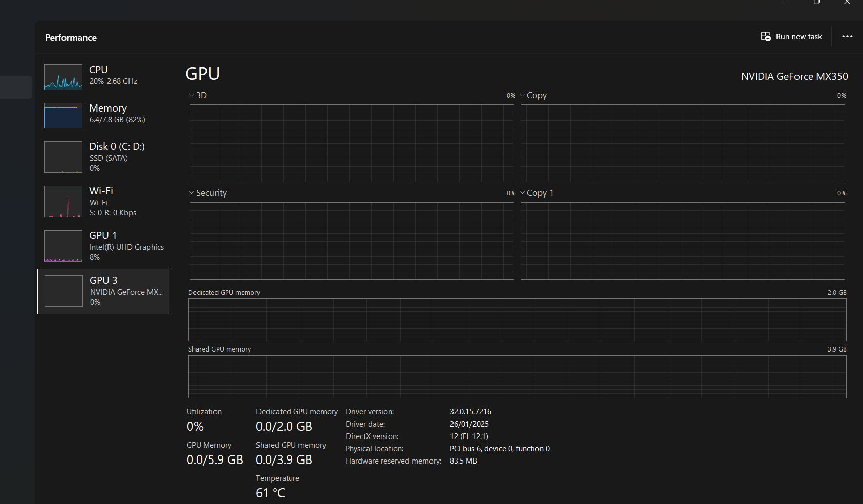This screenshot has height=504, width=863.
Task: Click the 3D engine utilization graph
Action: (352, 143)
